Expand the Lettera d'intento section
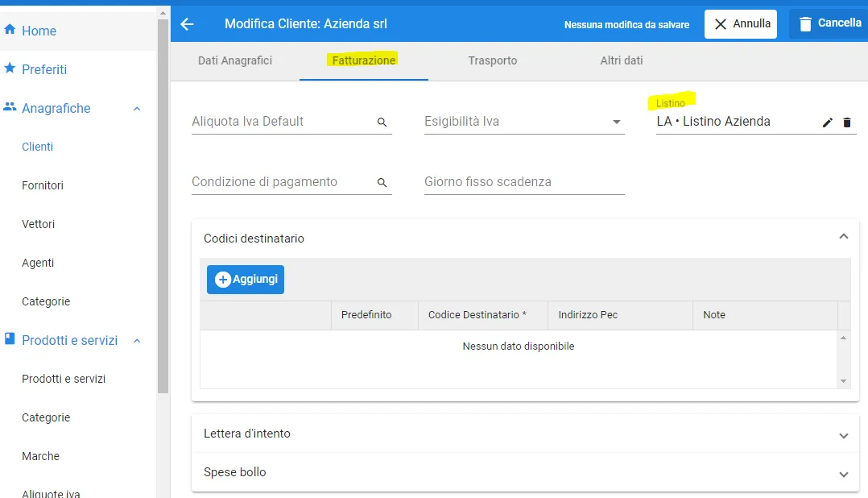Image resolution: width=868 pixels, height=498 pixels. [x=844, y=436]
